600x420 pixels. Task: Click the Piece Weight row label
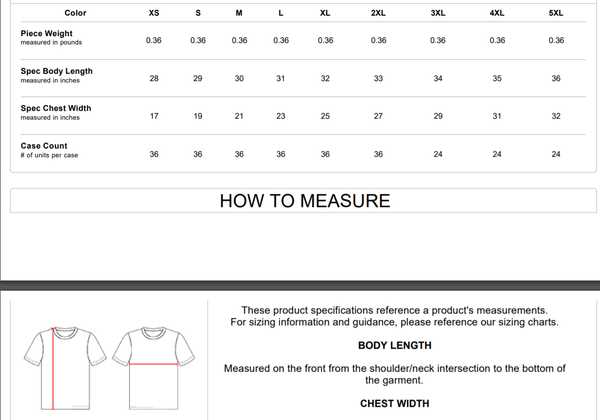pos(46,34)
